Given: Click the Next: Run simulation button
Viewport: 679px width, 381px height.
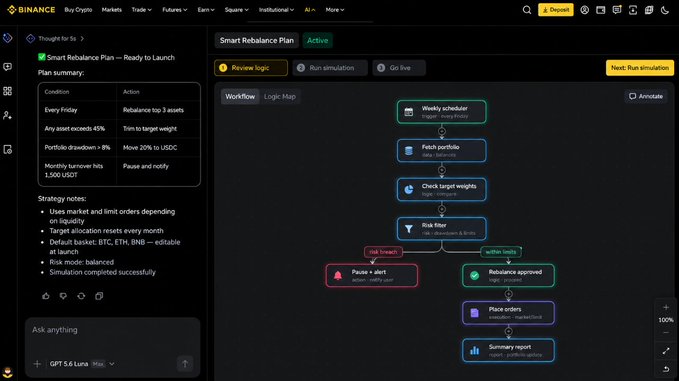Looking at the screenshot, I should (640, 68).
